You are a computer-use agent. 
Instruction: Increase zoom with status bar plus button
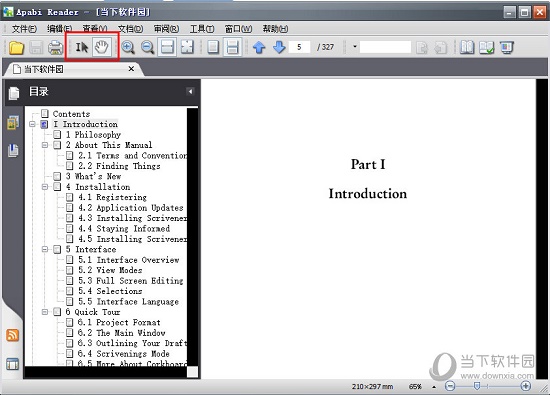pyautogui.click(x=525, y=386)
